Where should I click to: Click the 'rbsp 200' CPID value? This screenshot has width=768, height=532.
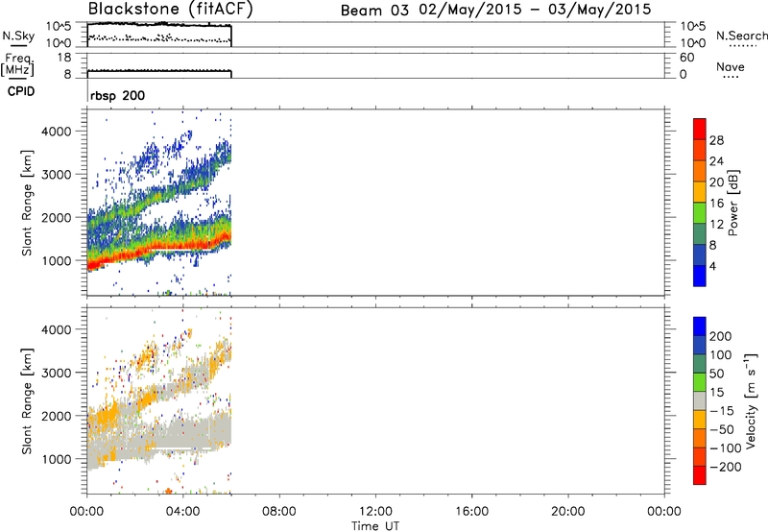coord(117,95)
